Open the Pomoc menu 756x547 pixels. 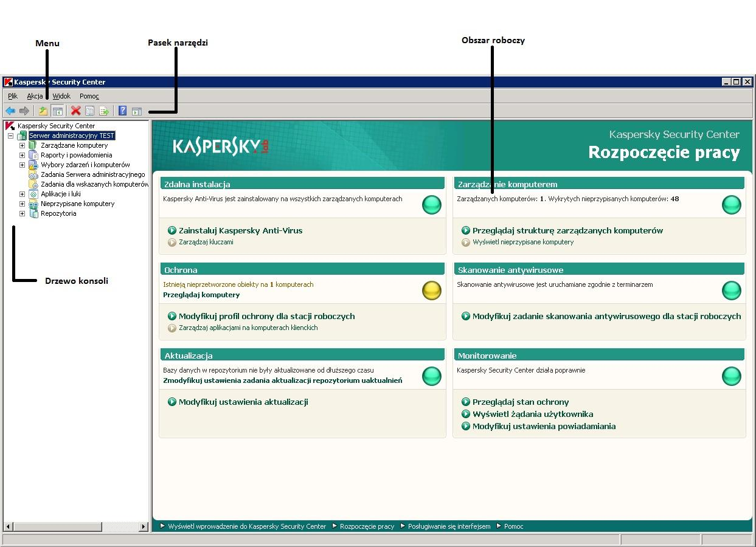point(89,96)
